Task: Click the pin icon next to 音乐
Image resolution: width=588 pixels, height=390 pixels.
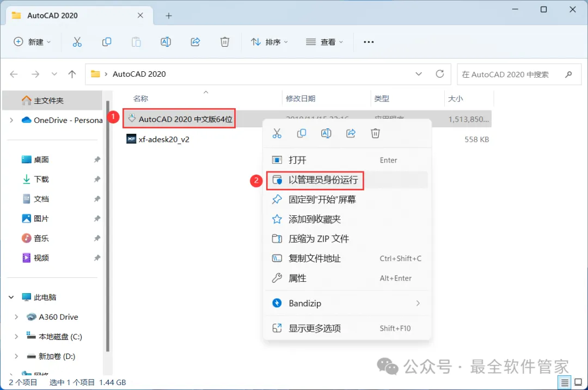Action: [97, 238]
